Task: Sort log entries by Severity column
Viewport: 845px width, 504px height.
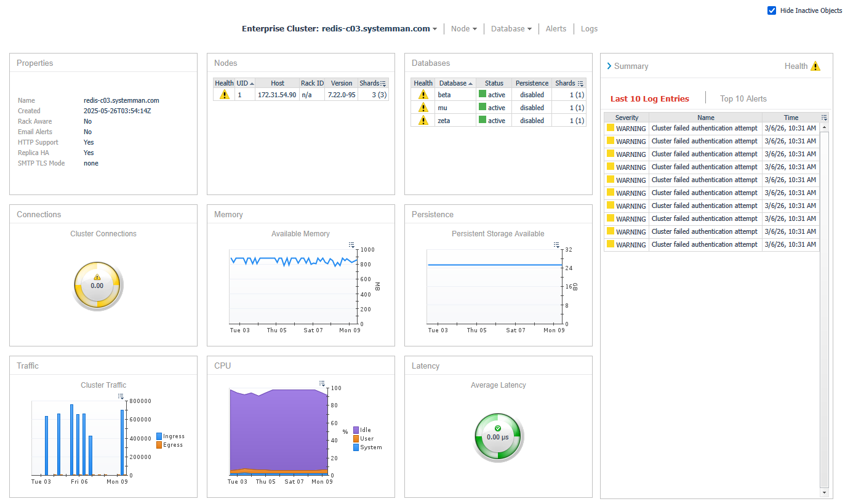Action: [627, 118]
